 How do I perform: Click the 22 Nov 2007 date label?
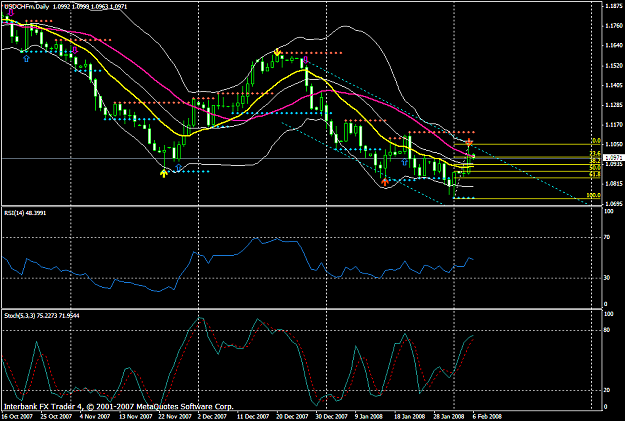coord(174,417)
